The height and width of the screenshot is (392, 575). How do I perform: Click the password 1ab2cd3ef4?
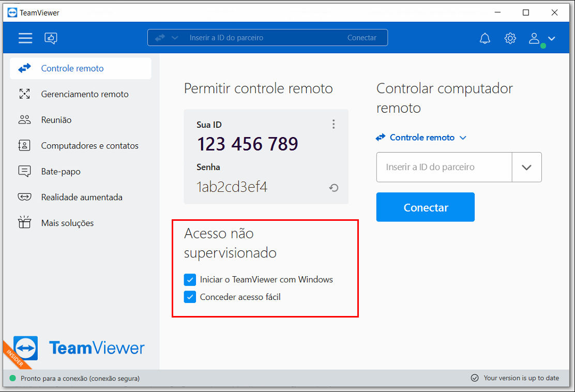click(232, 187)
